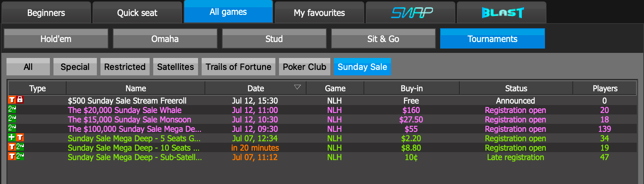Select the Hold'em game button
This screenshot has width=644, height=184.
click(56, 39)
